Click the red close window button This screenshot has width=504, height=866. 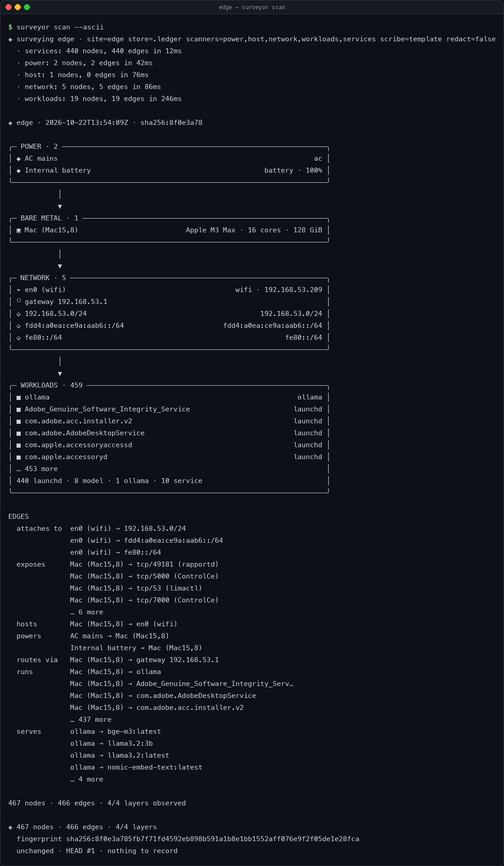point(8,7)
